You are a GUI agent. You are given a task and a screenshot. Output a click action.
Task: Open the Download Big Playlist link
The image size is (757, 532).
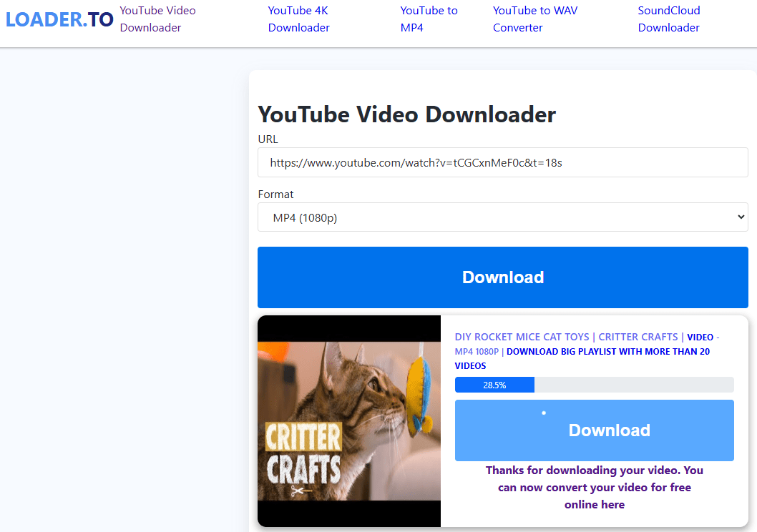607,352
